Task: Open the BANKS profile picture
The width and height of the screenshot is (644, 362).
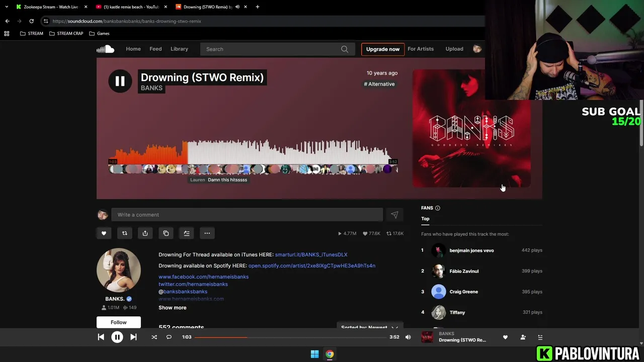Action: coord(119,270)
